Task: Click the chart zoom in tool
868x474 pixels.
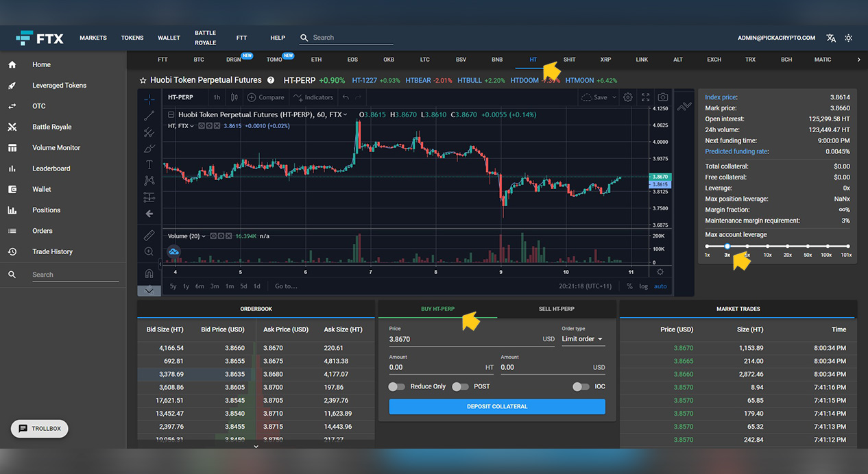Action: 149,252
